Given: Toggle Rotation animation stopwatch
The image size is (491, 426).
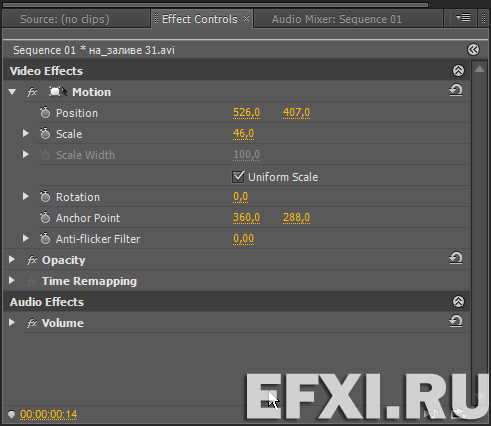Looking at the screenshot, I should [45, 197].
